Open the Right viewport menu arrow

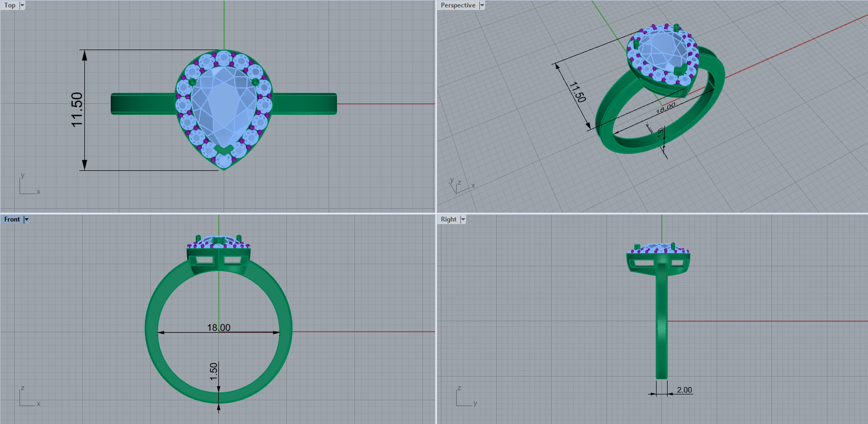point(463,219)
